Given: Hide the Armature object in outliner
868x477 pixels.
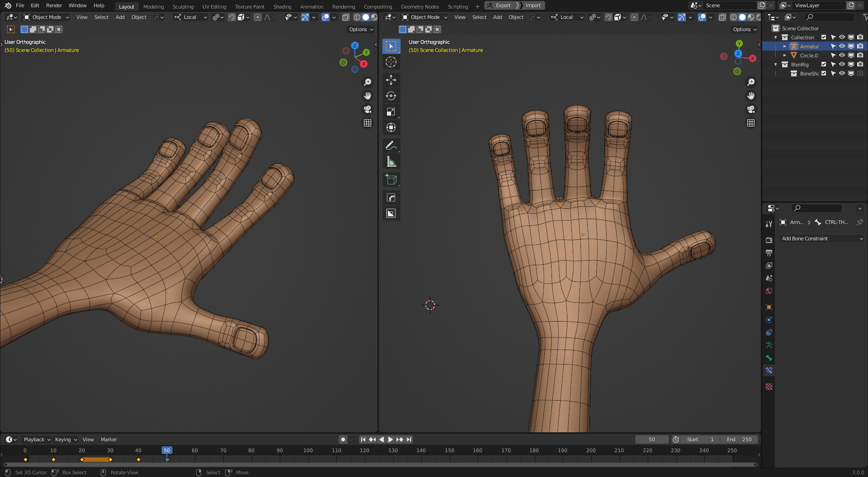Looking at the screenshot, I should (842, 47).
